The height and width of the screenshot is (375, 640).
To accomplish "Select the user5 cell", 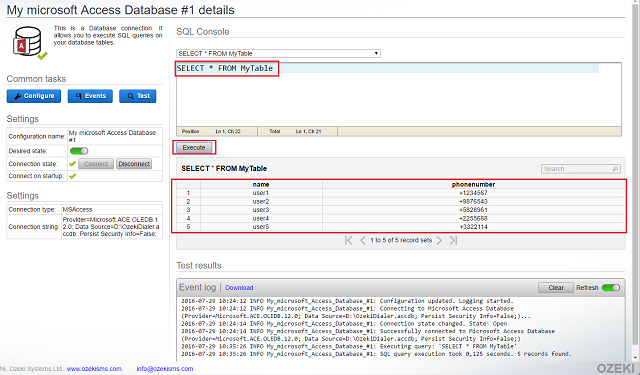I will pyautogui.click(x=261, y=227).
